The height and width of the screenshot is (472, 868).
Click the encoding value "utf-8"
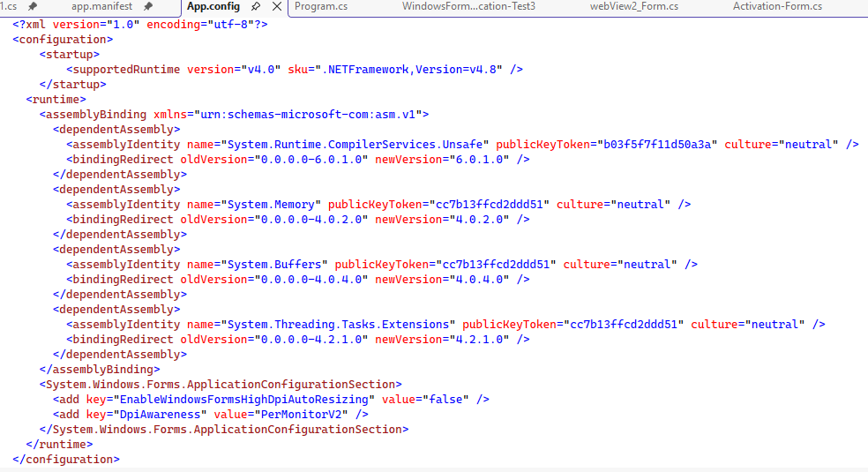pos(230,25)
